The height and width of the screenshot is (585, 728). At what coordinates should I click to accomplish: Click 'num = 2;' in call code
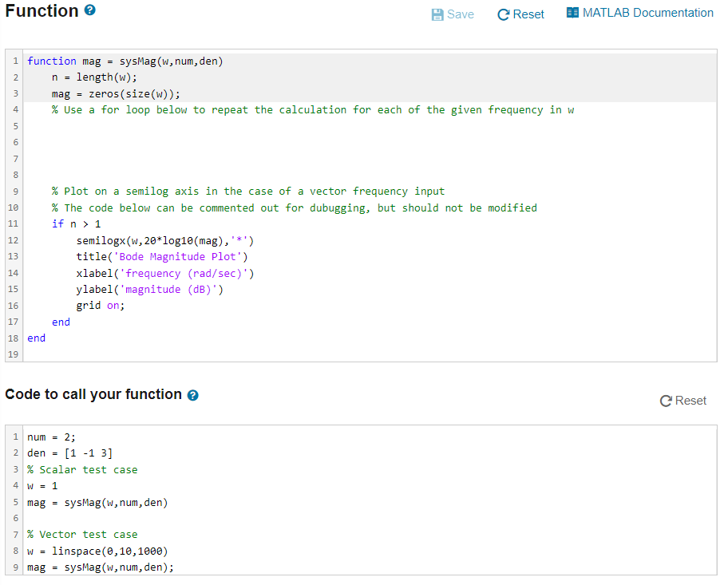click(51, 437)
